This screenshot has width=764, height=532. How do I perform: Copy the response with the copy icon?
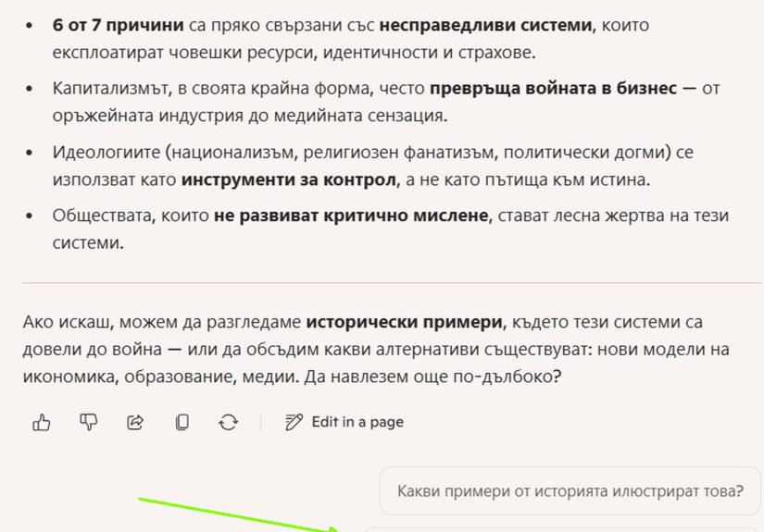point(182,423)
